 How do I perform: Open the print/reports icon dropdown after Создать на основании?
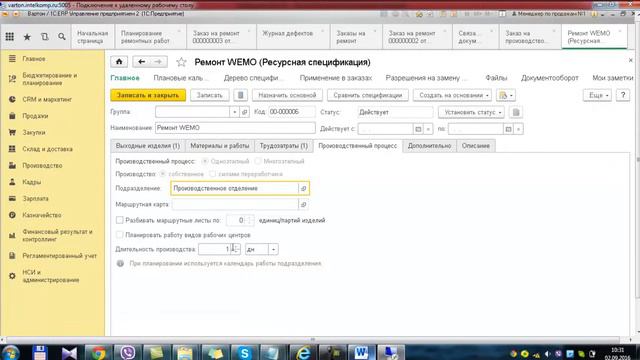coord(506,95)
